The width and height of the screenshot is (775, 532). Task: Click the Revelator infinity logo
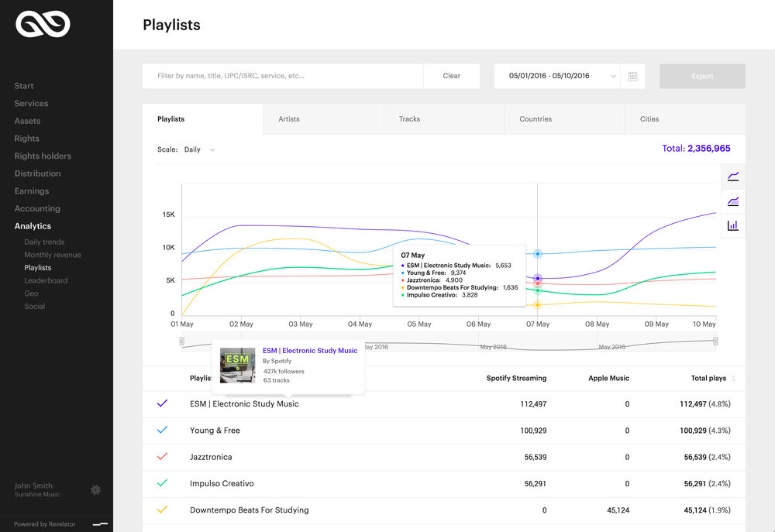pyautogui.click(x=43, y=24)
